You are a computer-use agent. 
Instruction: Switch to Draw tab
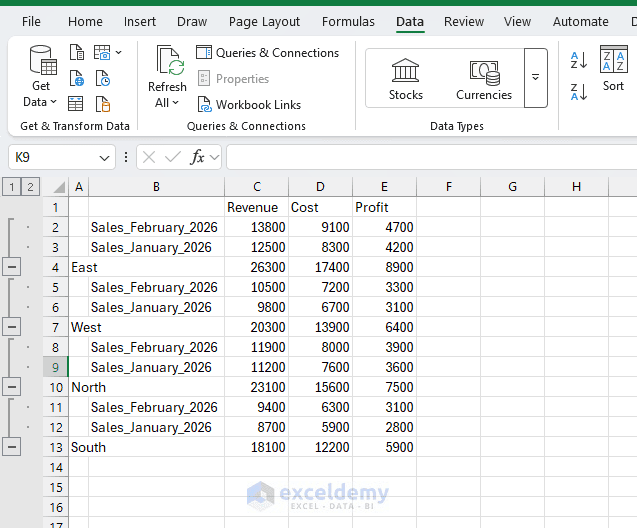[192, 22]
